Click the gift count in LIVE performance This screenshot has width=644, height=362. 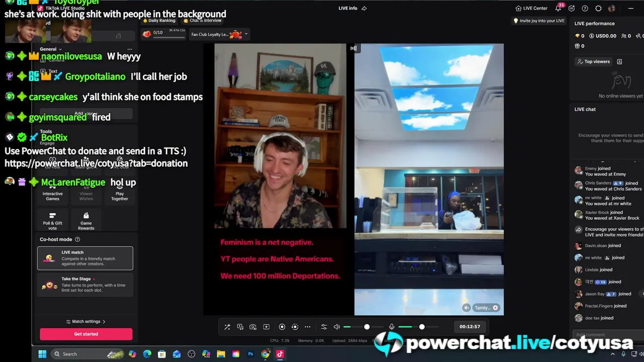[x=580, y=46]
